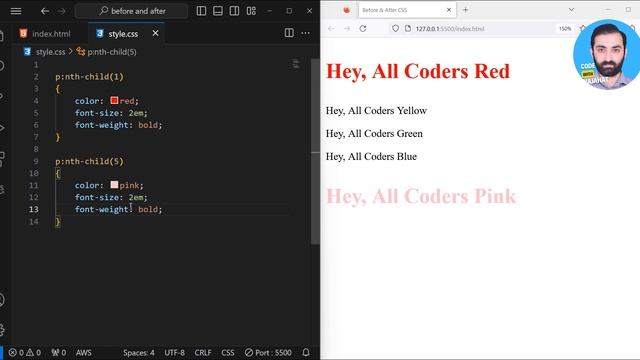Reload the browser page

pyautogui.click(x=363, y=29)
